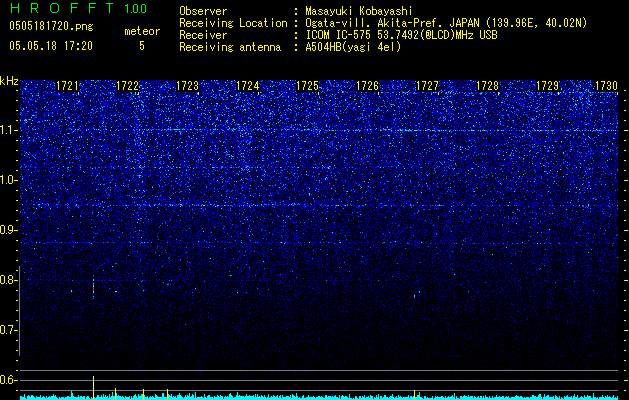Click the observer name Masayuki Kobayashi
Image resolution: width=629 pixels, height=400 pixels.
point(359,11)
